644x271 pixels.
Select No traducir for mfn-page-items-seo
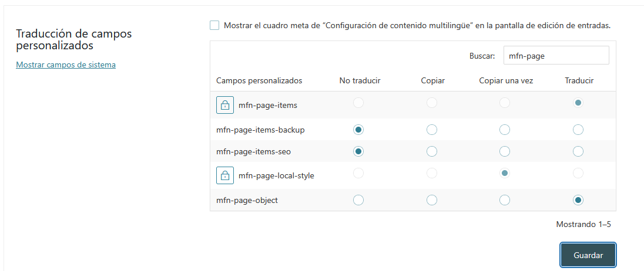(x=358, y=151)
